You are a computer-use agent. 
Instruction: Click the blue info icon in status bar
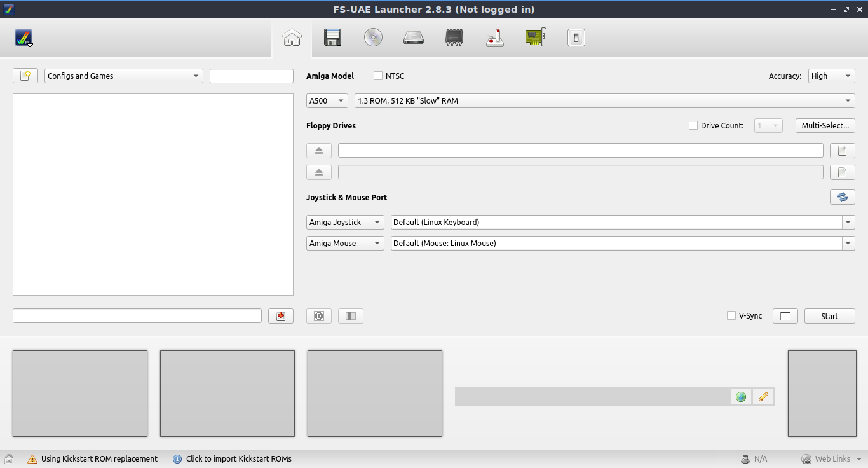tap(177, 458)
